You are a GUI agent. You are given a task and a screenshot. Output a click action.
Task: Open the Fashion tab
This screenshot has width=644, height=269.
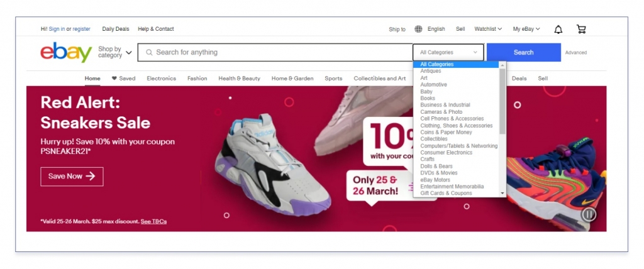[x=197, y=78]
